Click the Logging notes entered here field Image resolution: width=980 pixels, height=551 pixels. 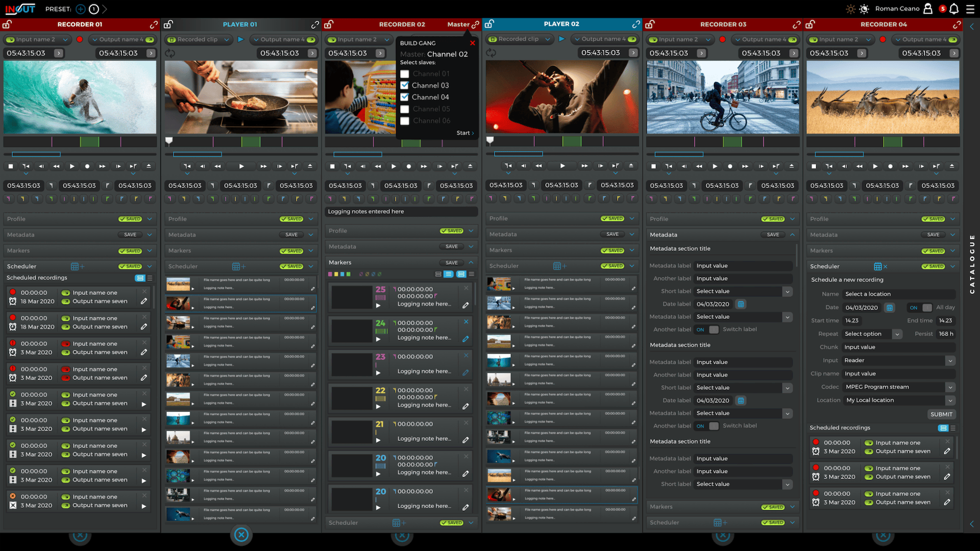click(x=401, y=211)
